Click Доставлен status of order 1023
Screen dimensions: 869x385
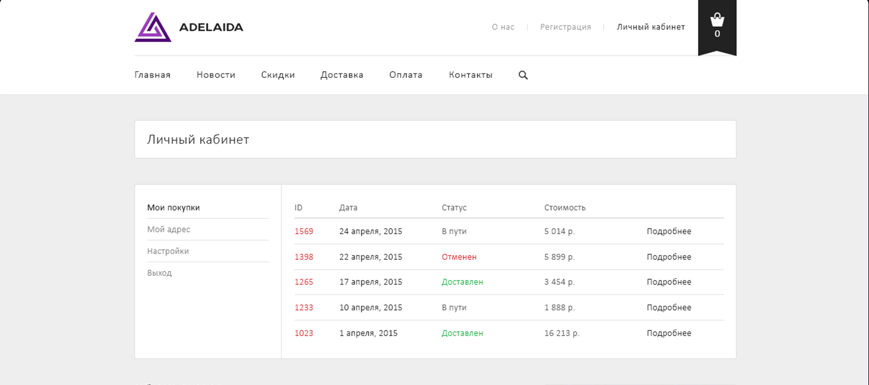click(462, 333)
